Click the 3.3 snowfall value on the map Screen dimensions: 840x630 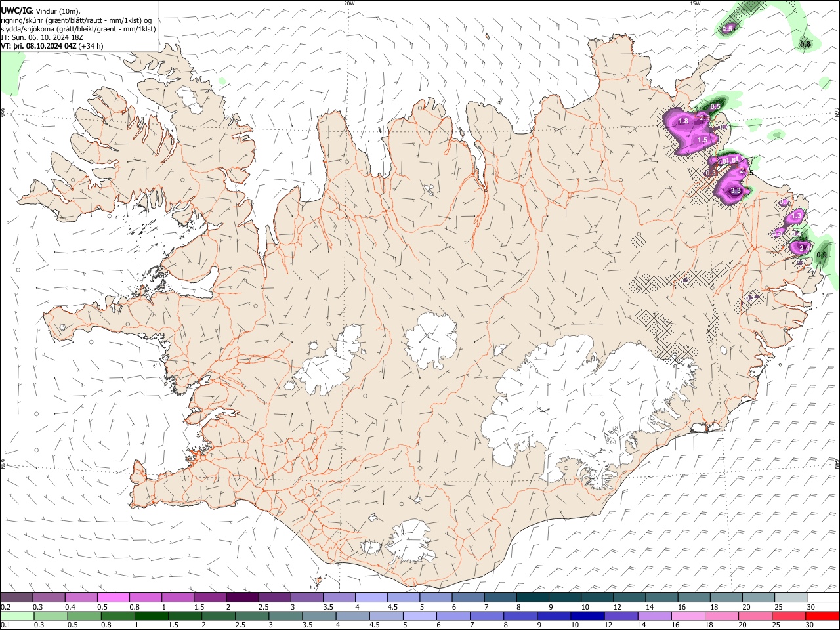click(x=736, y=191)
